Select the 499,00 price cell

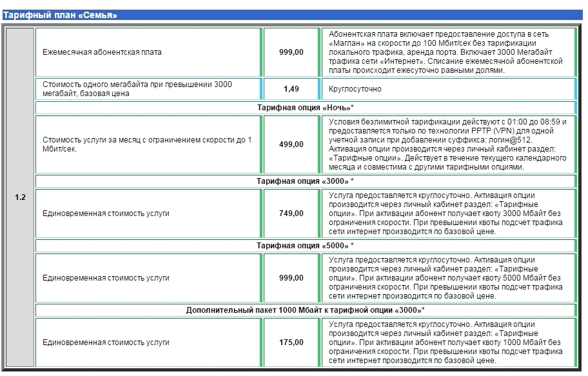coord(291,144)
